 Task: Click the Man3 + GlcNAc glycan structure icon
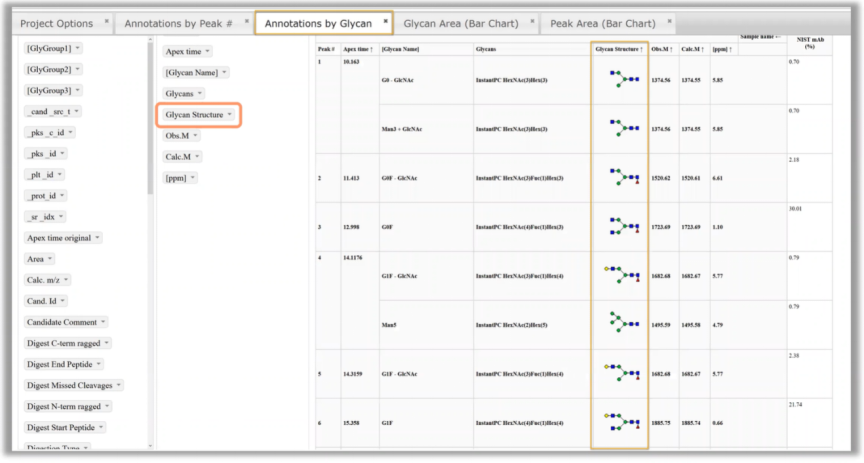pyautogui.click(x=624, y=128)
